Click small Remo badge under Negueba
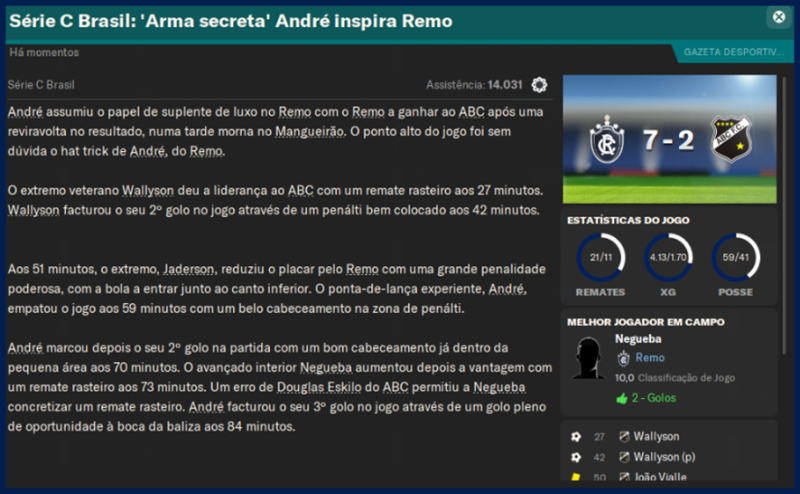The image size is (800, 494). (623, 358)
